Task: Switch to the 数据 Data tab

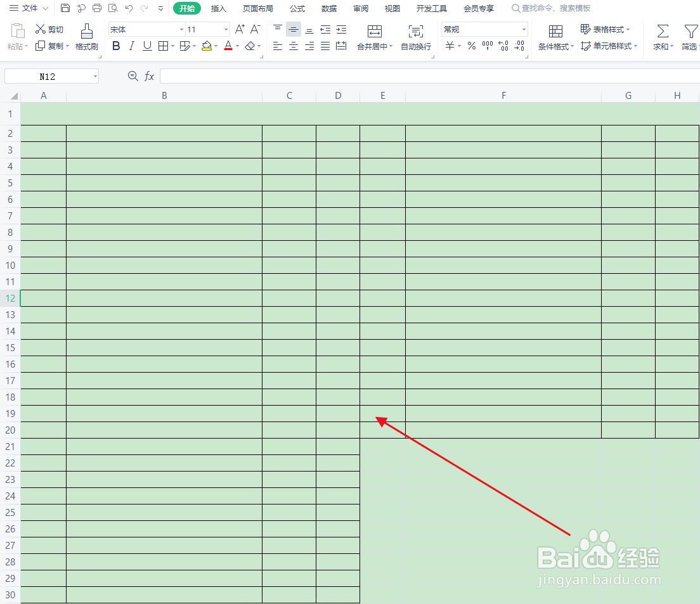Action: pyautogui.click(x=329, y=8)
